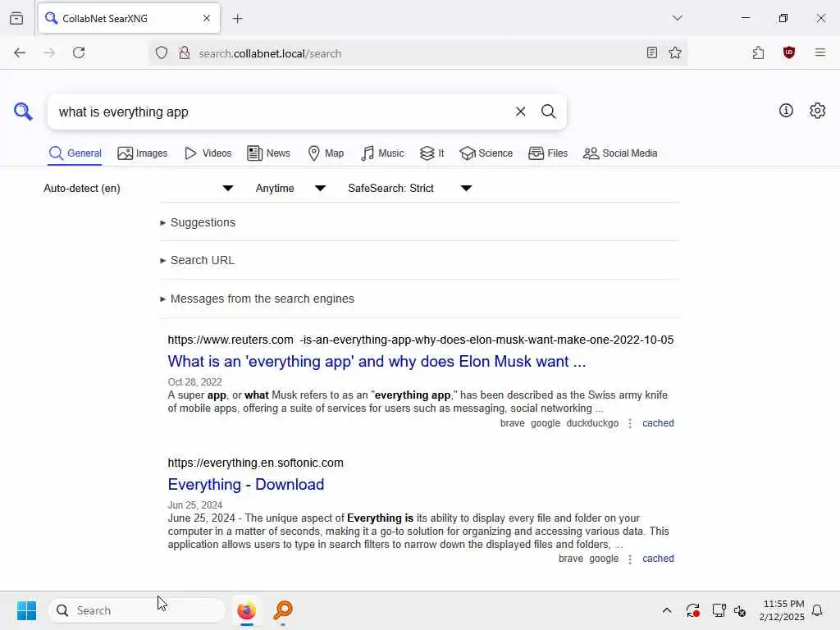Switch to the Social Media tab

click(620, 153)
